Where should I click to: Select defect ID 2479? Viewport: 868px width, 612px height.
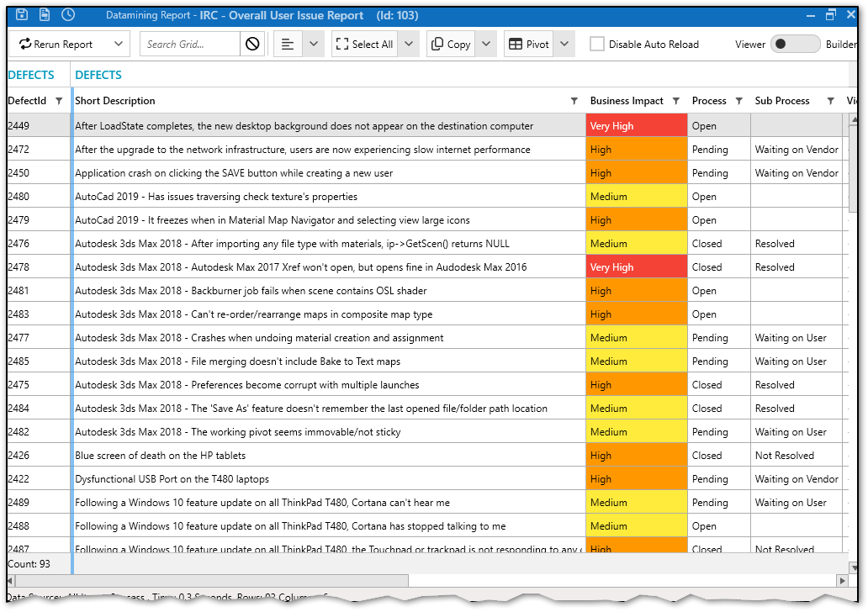pos(19,219)
